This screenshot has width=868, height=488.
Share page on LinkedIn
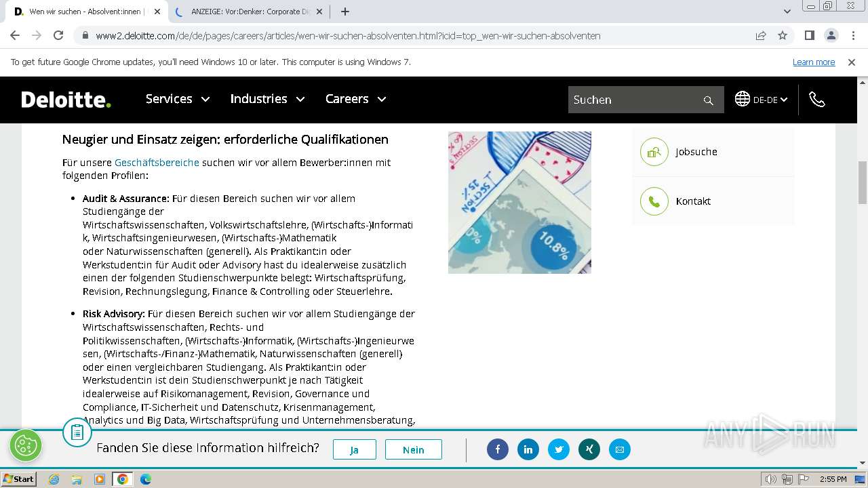click(x=528, y=449)
